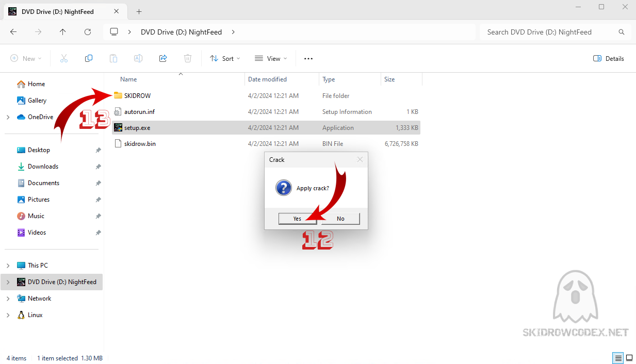The width and height of the screenshot is (636, 364).
Task: Refresh the current folder view
Action: tap(88, 32)
